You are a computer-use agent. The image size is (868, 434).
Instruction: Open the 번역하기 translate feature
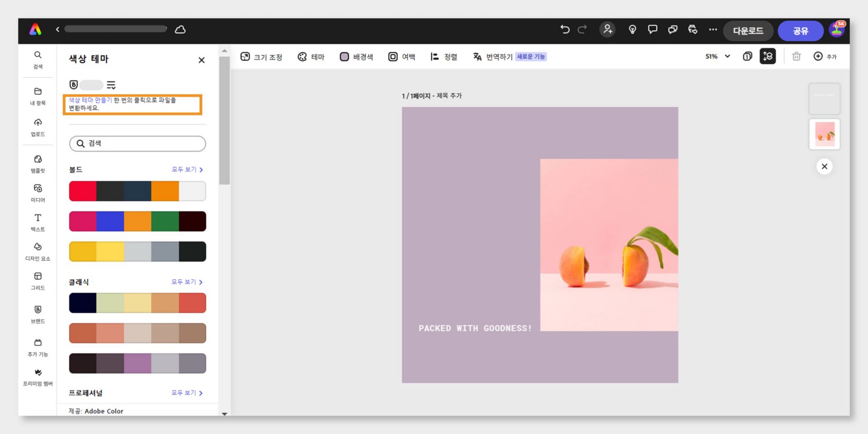(x=492, y=57)
